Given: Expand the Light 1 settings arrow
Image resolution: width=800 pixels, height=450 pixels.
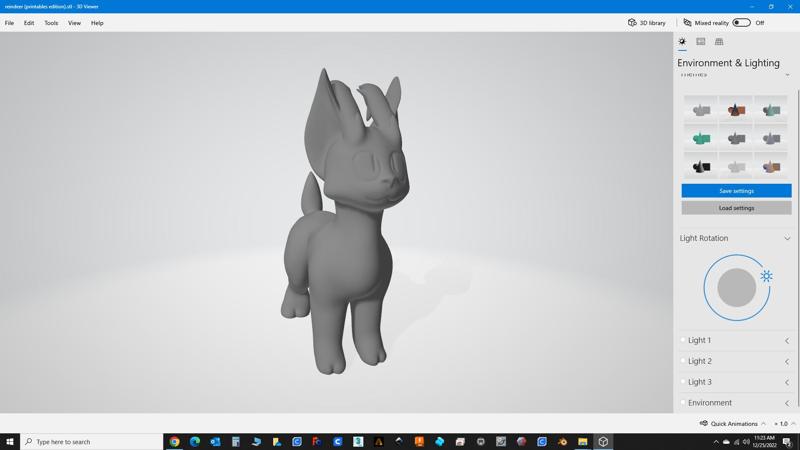Looking at the screenshot, I should [x=787, y=341].
